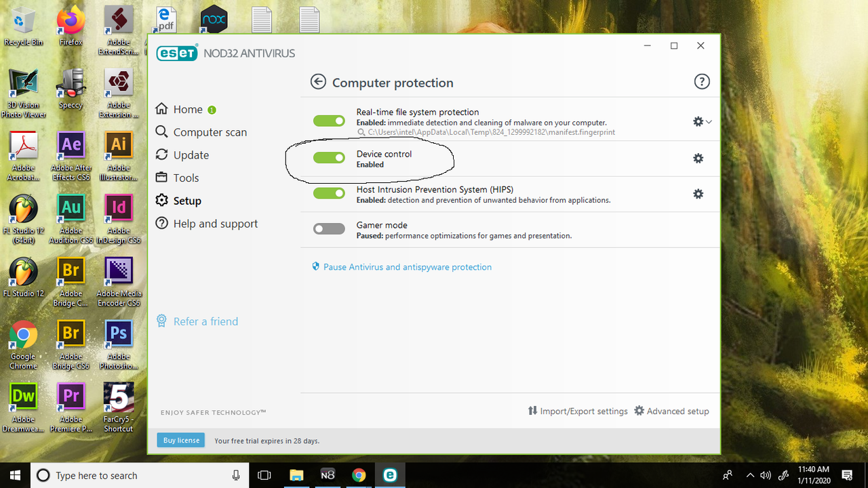
Task: Select the Nox desktop icon
Action: pyautogui.click(x=214, y=20)
